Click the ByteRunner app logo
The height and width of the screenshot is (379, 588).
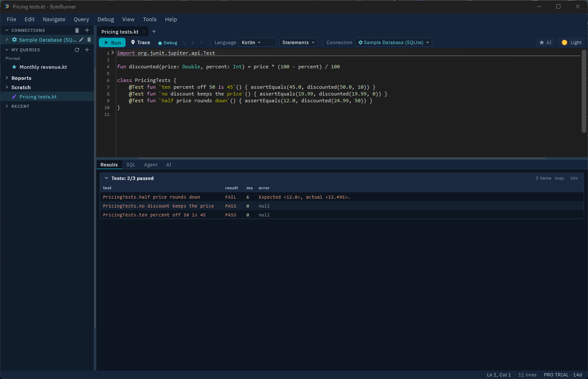(7, 6)
